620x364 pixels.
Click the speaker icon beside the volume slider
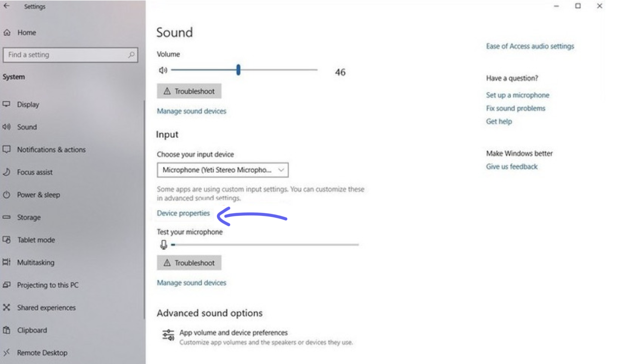(163, 70)
